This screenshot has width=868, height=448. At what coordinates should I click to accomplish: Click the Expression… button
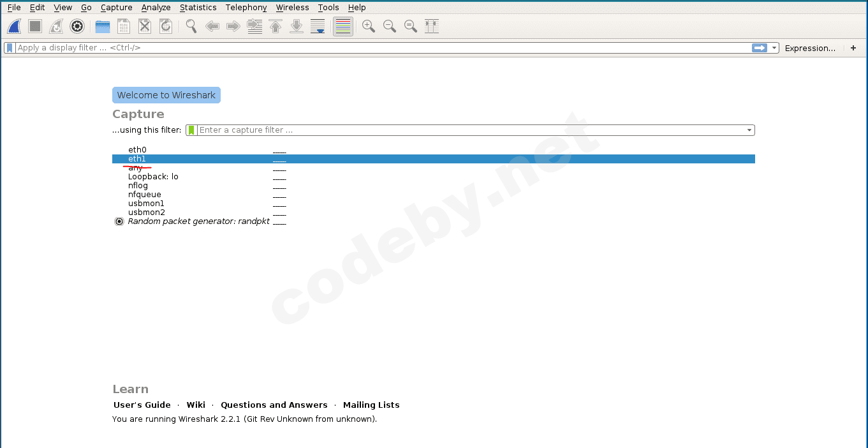point(810,48)
